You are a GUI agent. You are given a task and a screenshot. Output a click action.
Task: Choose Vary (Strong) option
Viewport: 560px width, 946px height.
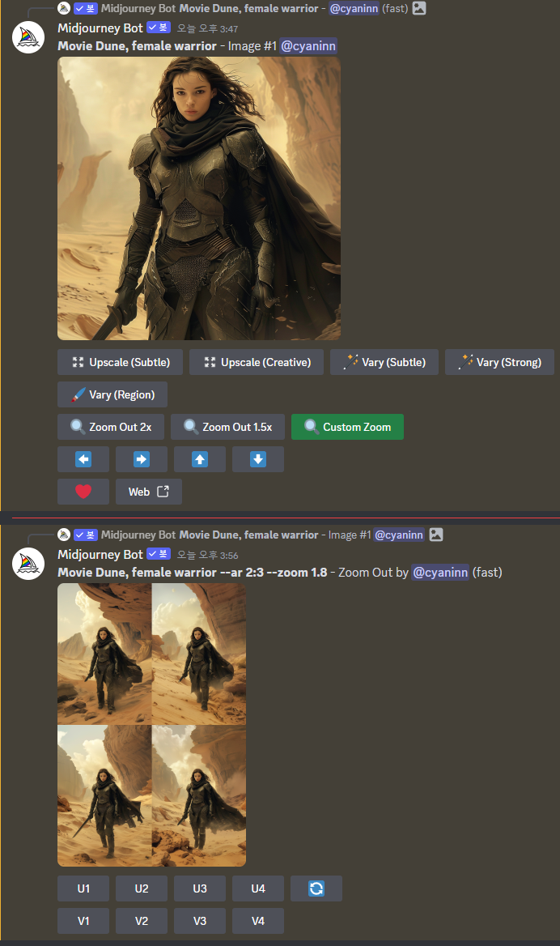[x=499, y=362]
